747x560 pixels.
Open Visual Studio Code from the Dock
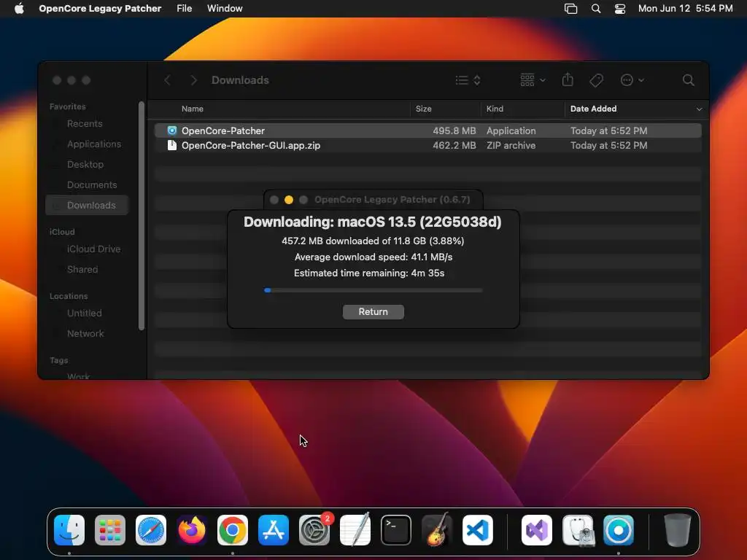tap(478, 530)
